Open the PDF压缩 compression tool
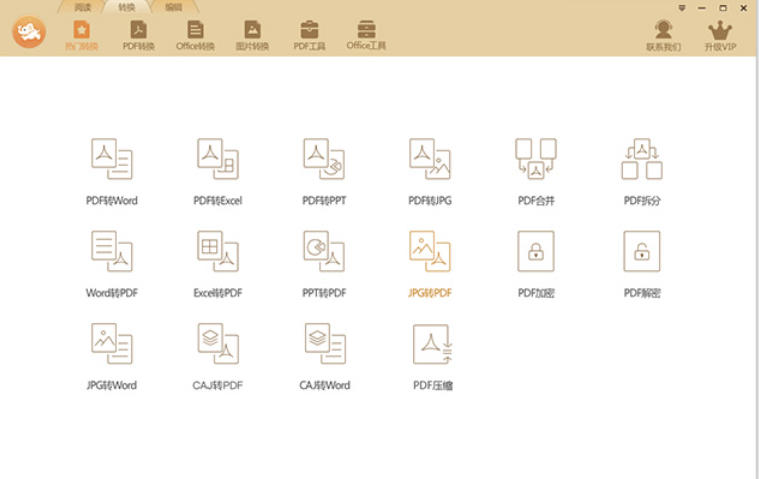 point(433,345)
